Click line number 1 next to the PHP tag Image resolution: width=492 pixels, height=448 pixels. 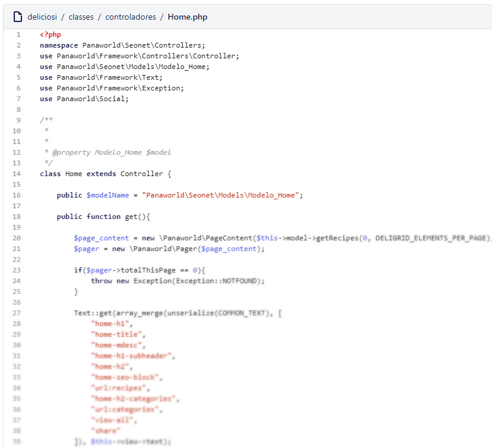(18, 35)
